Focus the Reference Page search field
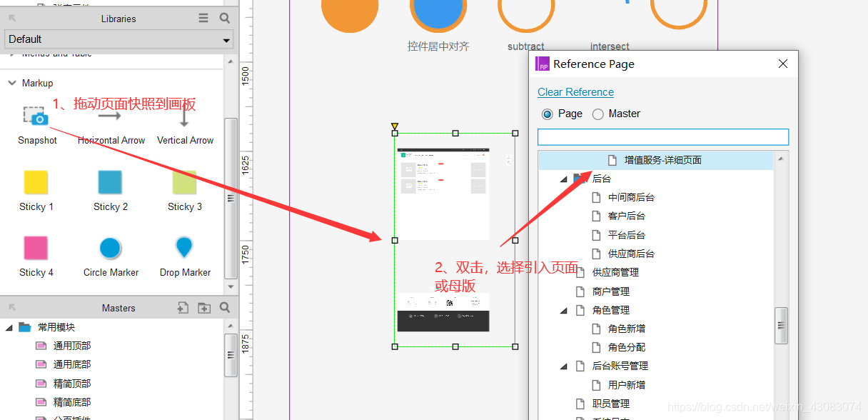 pos(663,137)
